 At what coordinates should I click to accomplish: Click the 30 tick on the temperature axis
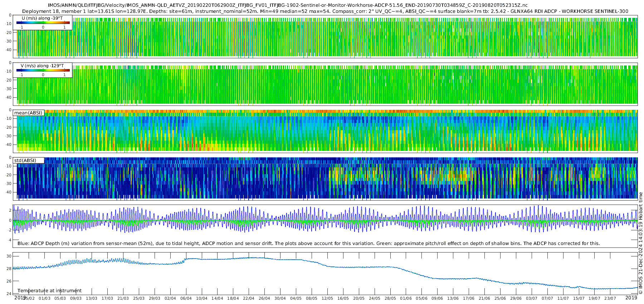(9, 256)
